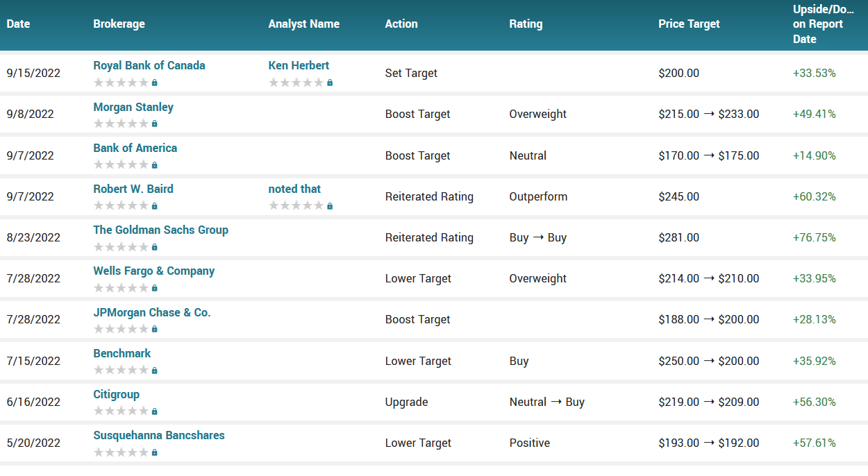The image size is (868, 476).
Task: Click the star rating under JPMorgan Chase & Co.
Action: pyautogui.click(x=121, y=330)
